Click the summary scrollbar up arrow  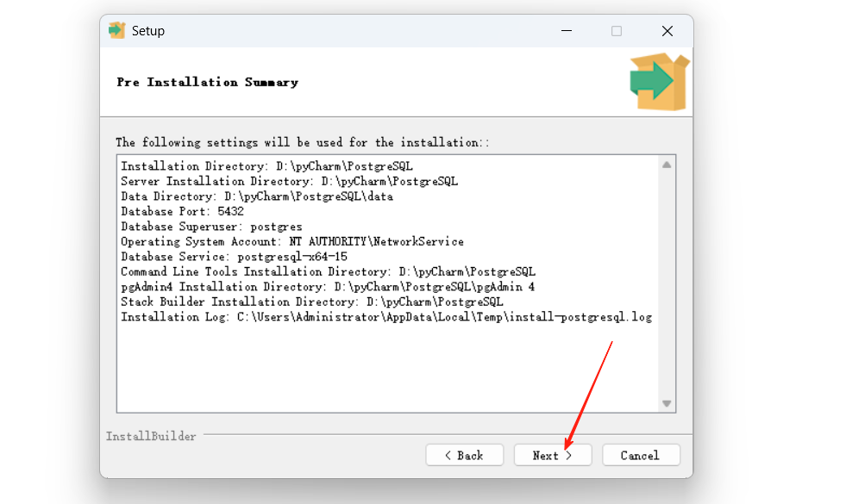point(667,165)
